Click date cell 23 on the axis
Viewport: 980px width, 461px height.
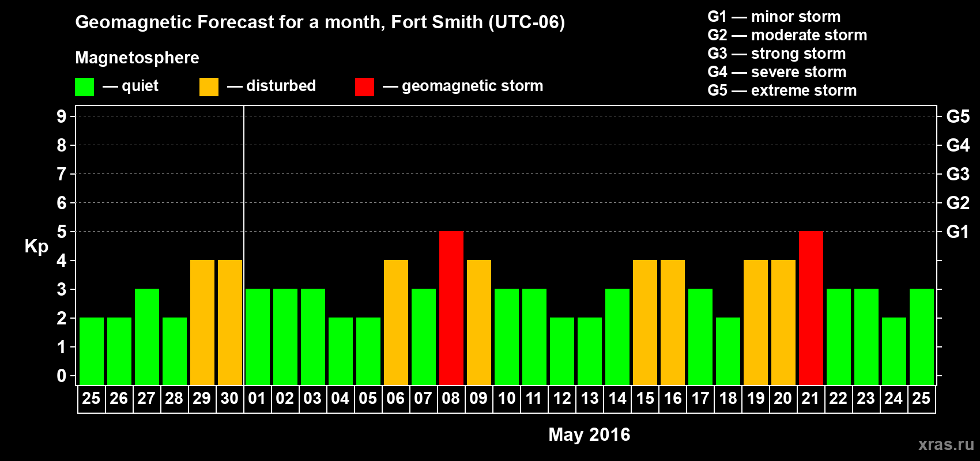pyautogui.click(x=866, y=399)
